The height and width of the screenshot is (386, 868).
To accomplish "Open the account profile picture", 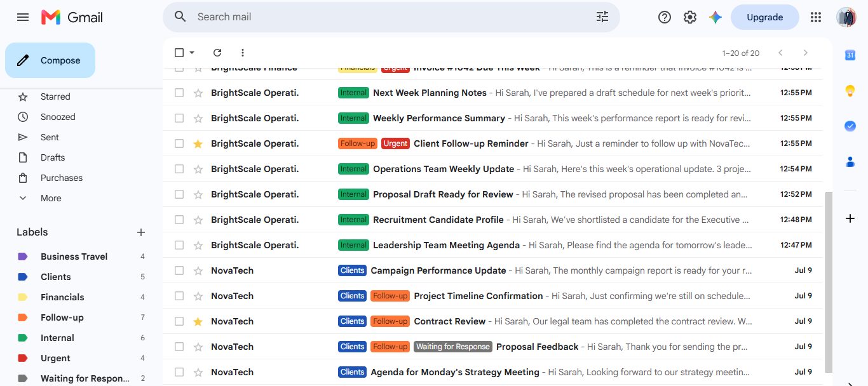I will (x=846, y=17).
